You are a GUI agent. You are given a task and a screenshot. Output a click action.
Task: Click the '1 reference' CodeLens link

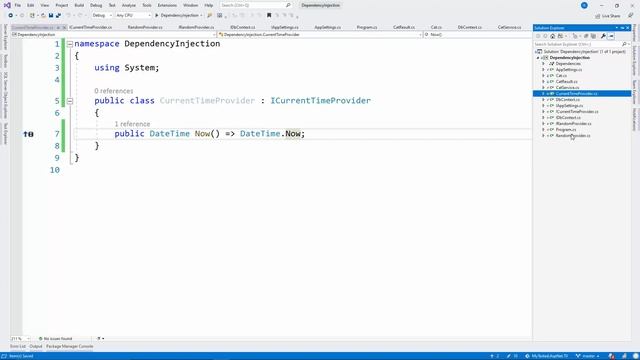132,124
